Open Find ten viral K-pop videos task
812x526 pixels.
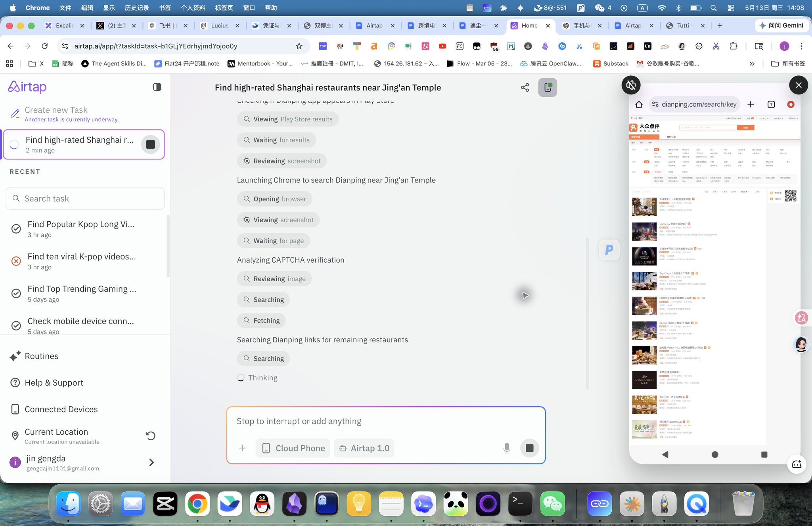(x=82, y=261)
